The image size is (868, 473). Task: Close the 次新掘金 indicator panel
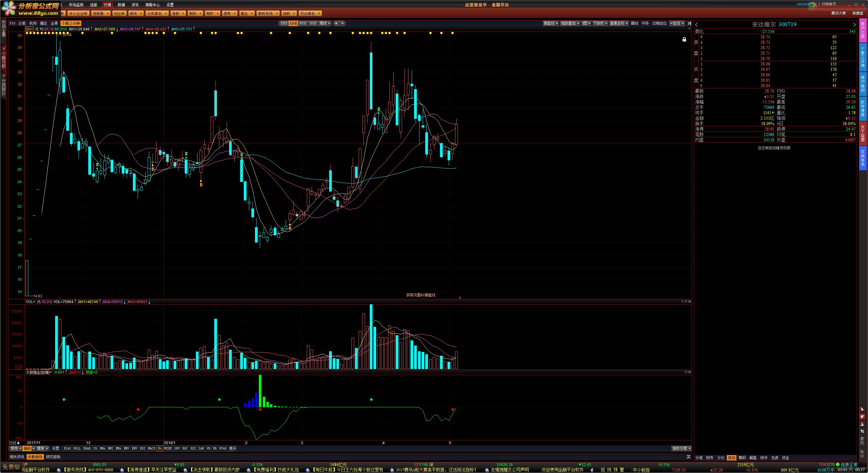click(x=689, y=372)
